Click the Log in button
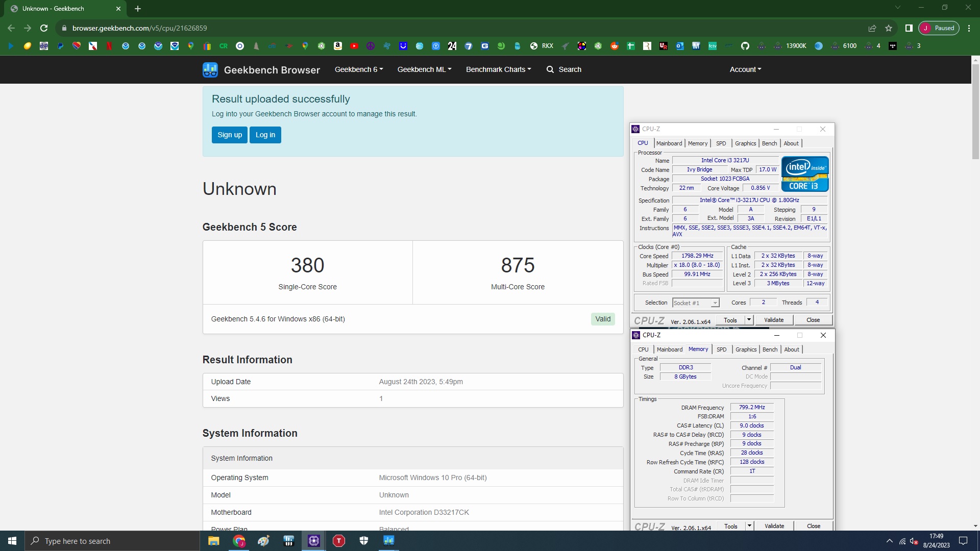Viewport: 980px width, 551px height. [x=265, y=135]
